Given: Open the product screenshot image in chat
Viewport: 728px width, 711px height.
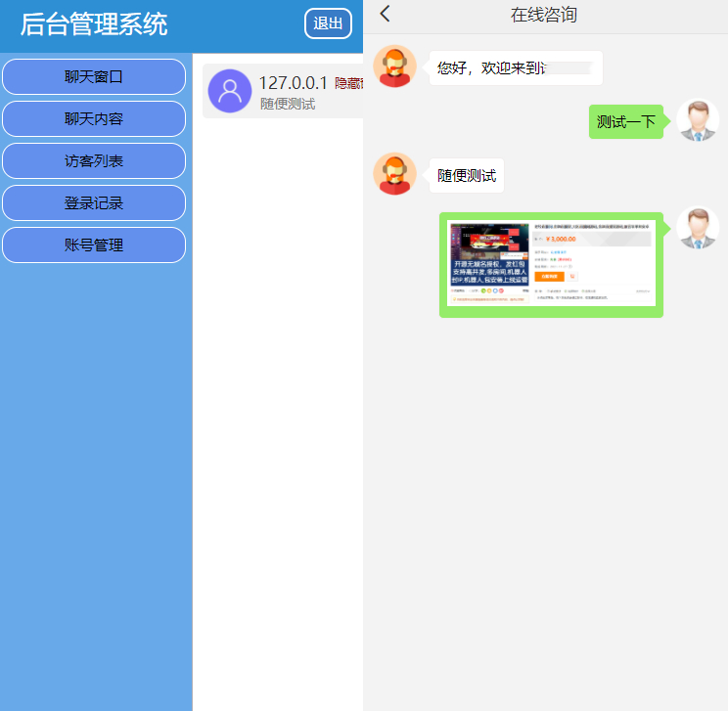Looking at the screenshot, I should point(551,264).
